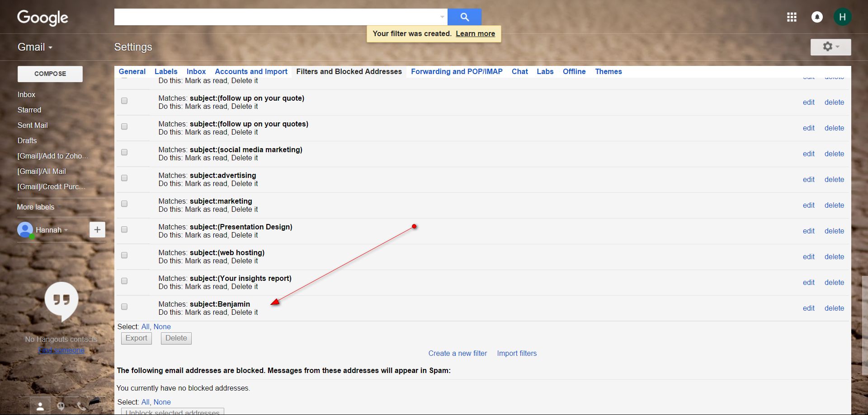The height and width of the screenshot is (415, 868).
Task: Start a new Hangouts conversation with plus button
Action: (97, 229)
